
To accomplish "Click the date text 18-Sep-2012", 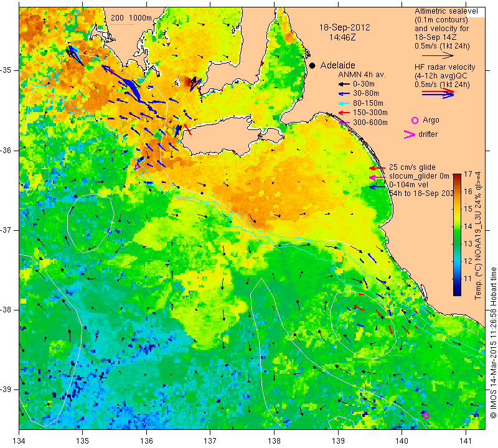I will 345,27.
